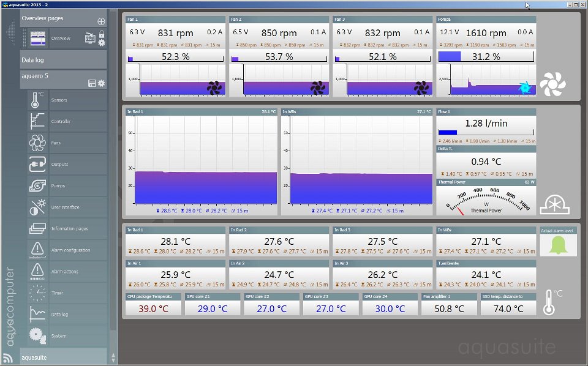Image resolution: width=588 pixels, height=366 pixels.
Task: Click the export icon beside the Overview page
Action: [x=90, y=38]
